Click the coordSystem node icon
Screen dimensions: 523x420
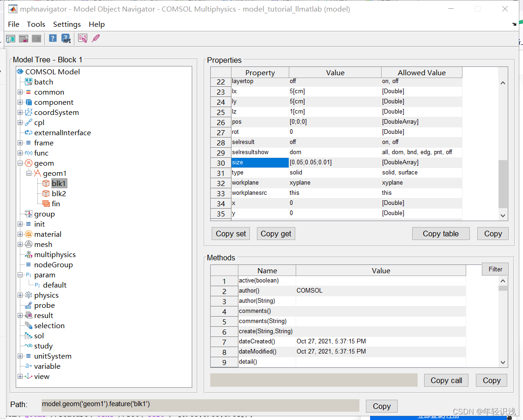coord(29,112)
